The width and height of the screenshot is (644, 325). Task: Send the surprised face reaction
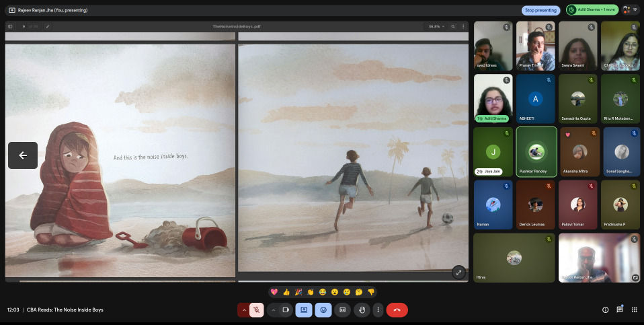pyautogui.click(x=335, y=292)
